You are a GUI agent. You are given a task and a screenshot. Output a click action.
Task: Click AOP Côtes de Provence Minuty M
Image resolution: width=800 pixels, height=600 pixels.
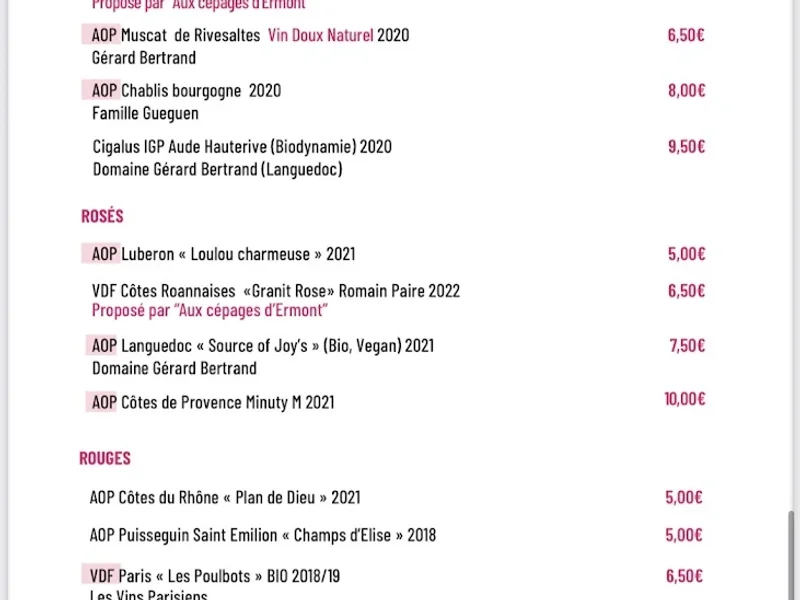213,403
